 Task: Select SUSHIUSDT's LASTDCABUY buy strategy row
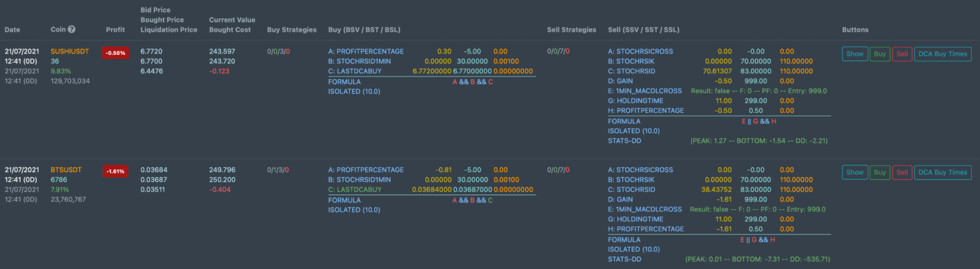[431, 71]
